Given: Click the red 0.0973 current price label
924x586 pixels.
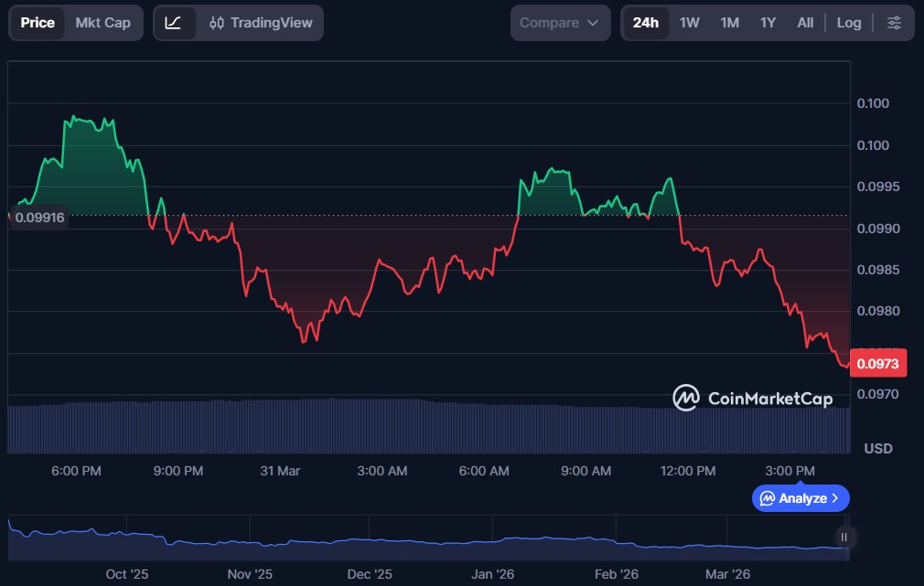Looking at the screenshot, I should pyautogui.click(x=878, y=364).
